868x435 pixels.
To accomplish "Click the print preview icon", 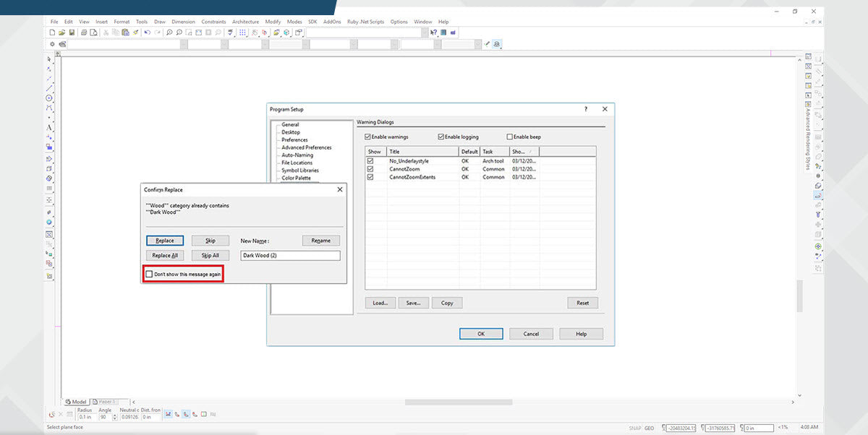I will (93, 33).
